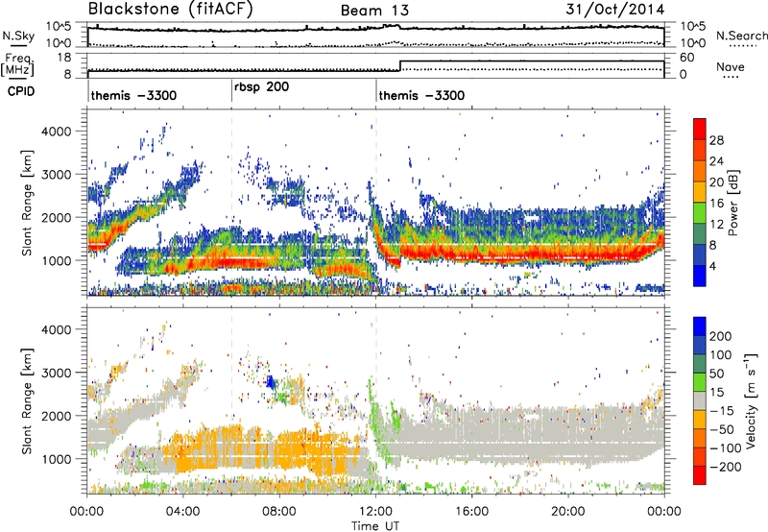
Task: Click the 'CPID' row label
Action: point(21,91)
